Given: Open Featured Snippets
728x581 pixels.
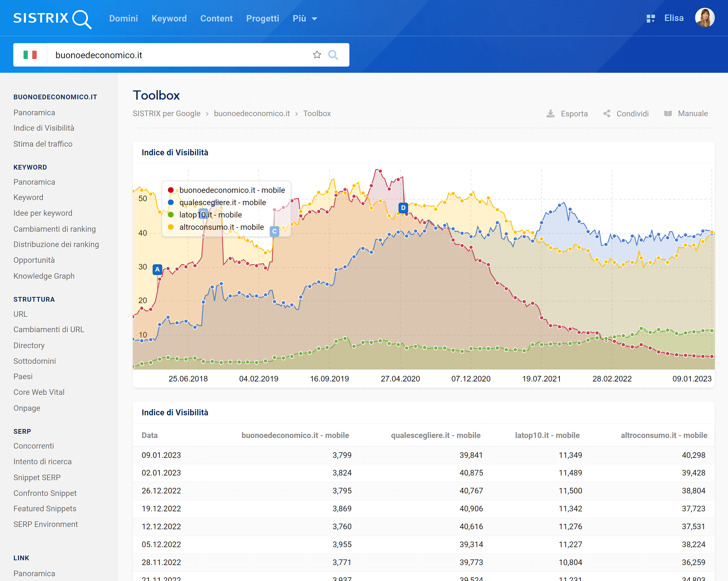Looking at the screenshot, I should (45, 509).
